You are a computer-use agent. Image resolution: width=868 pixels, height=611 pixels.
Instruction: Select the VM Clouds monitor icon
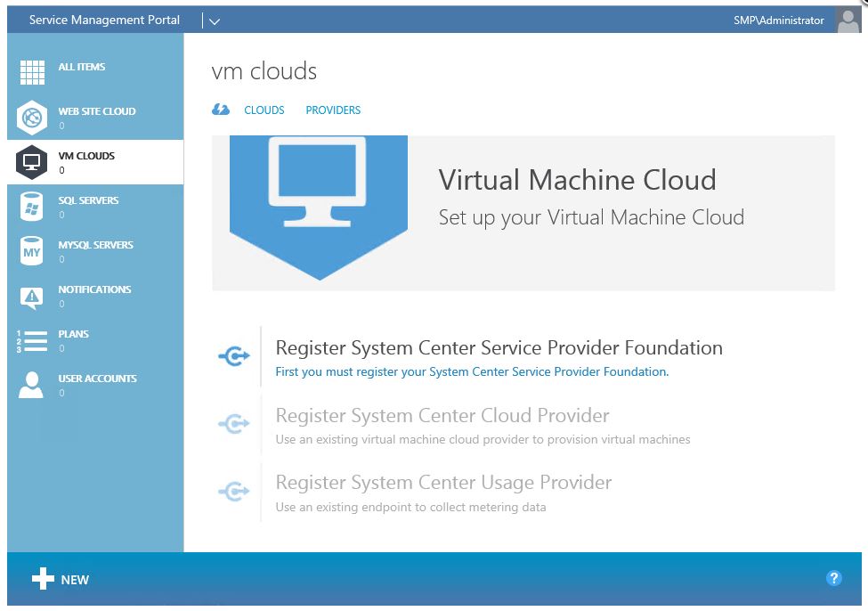click(x=31, y=162)
